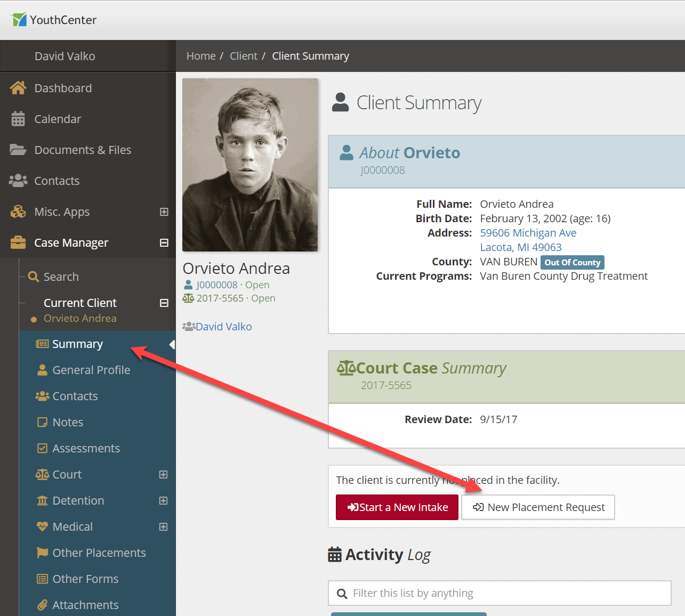The height and width of the screenshot is (616, 685).
Task: Click the Calendar icon in sidebar
Action: [x=18, y=119]
